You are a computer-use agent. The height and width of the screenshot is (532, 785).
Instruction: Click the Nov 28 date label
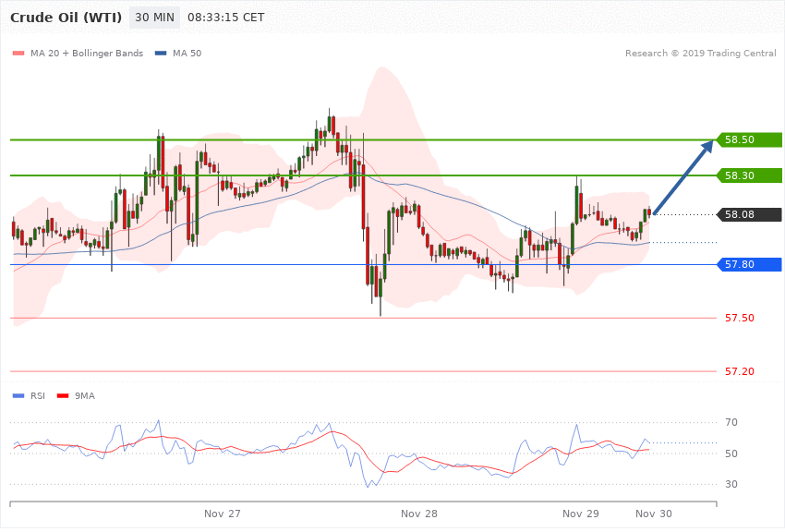pos(419,514)
